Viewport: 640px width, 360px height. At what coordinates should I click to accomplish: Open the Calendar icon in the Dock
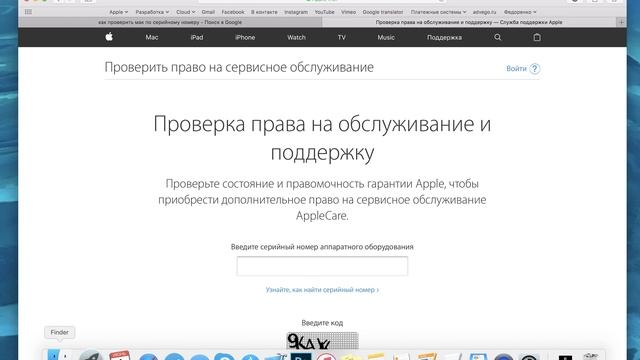120,355
